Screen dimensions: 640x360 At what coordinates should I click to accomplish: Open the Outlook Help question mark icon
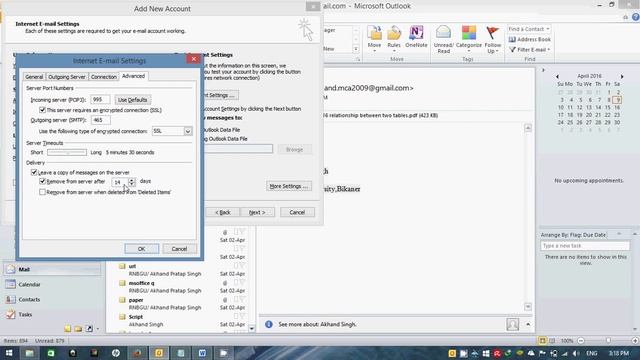tap(636, 17)
